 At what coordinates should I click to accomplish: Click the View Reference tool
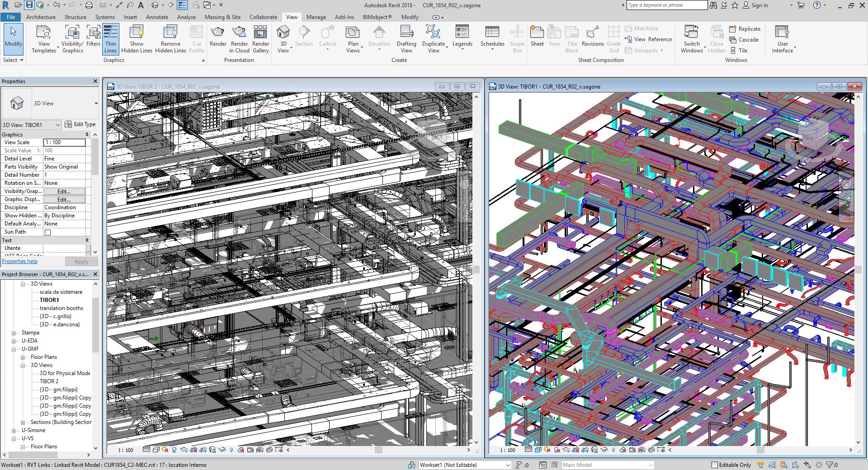(648, 39)
